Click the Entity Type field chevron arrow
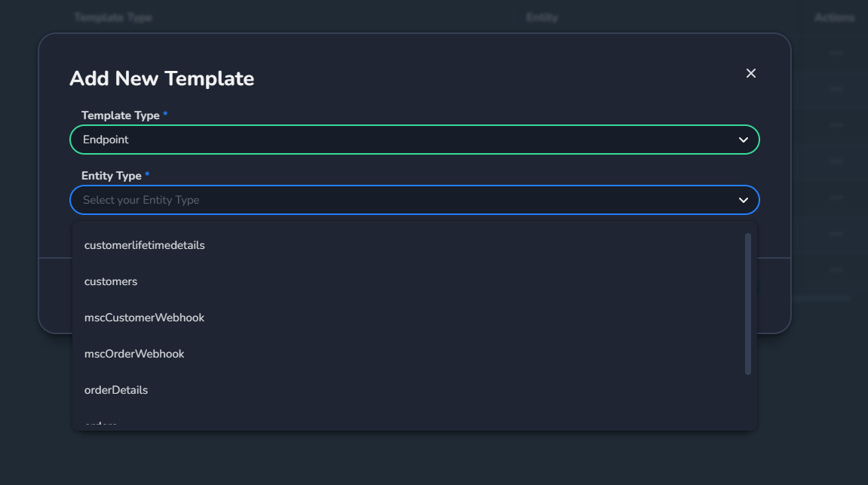The width and height of the screenshot is (868, 485). [744, 201]
